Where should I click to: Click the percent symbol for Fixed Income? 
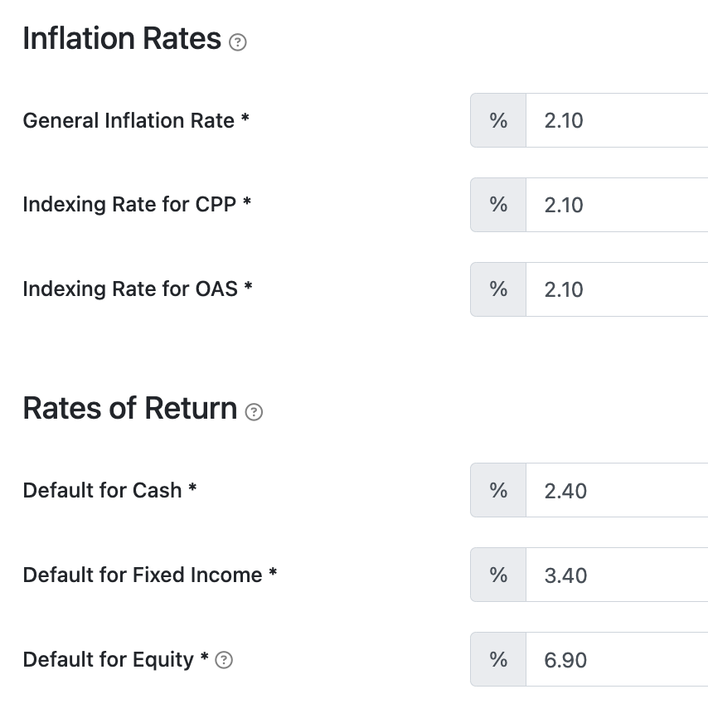498,575
